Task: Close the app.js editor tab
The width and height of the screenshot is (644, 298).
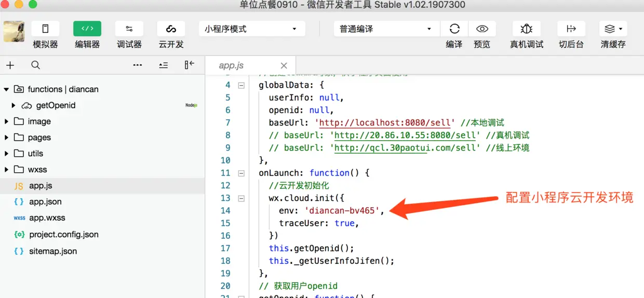Action: click(284, 65)
